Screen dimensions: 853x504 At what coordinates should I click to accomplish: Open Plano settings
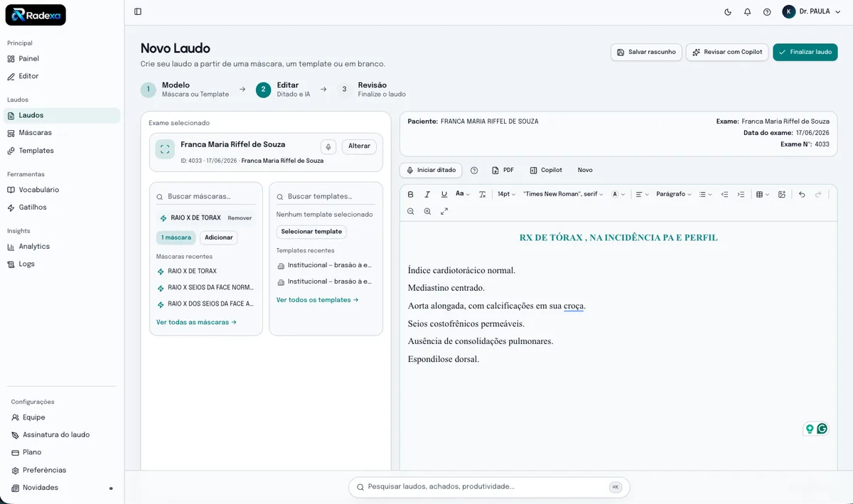(x=63, y=452)
